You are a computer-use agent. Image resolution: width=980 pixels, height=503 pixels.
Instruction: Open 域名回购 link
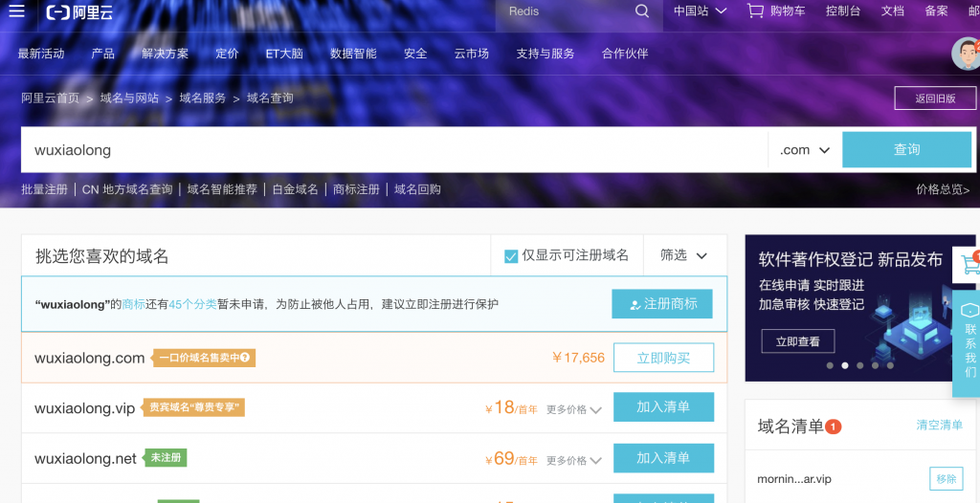click(x=417, y=189)
